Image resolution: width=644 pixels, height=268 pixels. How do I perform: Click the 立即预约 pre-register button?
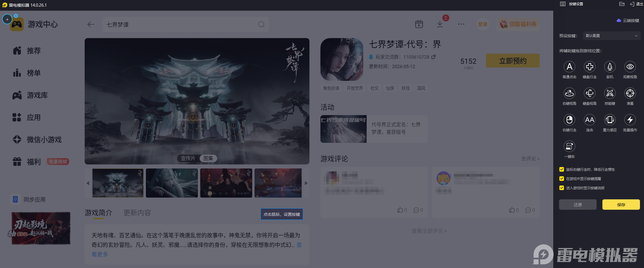513,61
